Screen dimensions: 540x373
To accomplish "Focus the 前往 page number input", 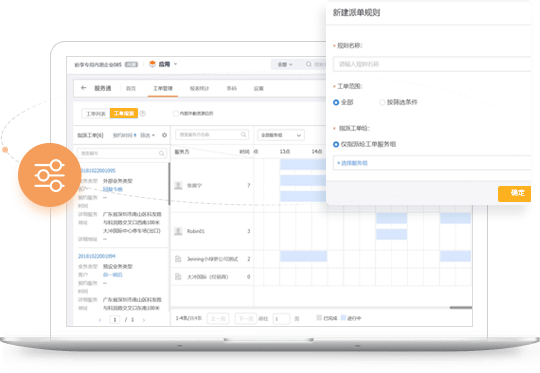I will [281, 319].
